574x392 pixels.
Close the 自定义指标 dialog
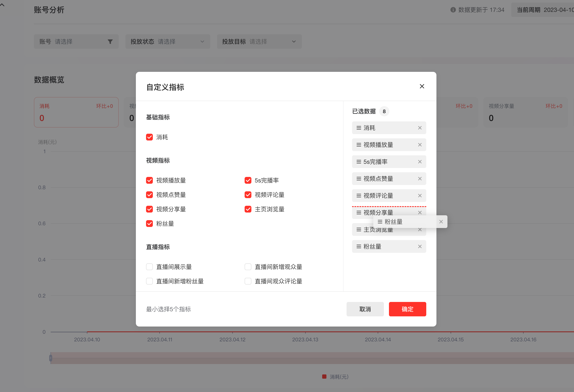(422, 86)
